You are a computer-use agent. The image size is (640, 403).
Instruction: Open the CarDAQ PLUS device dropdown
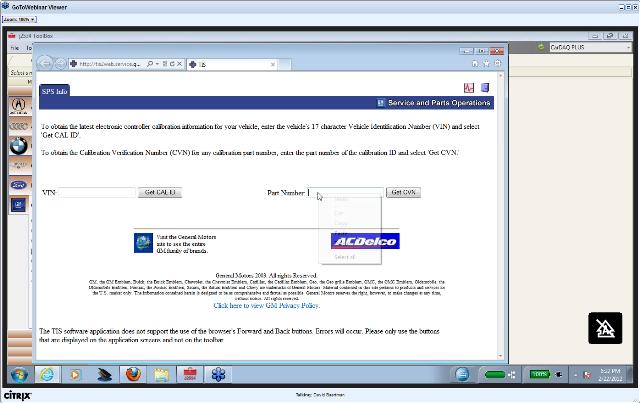[590, 47]
